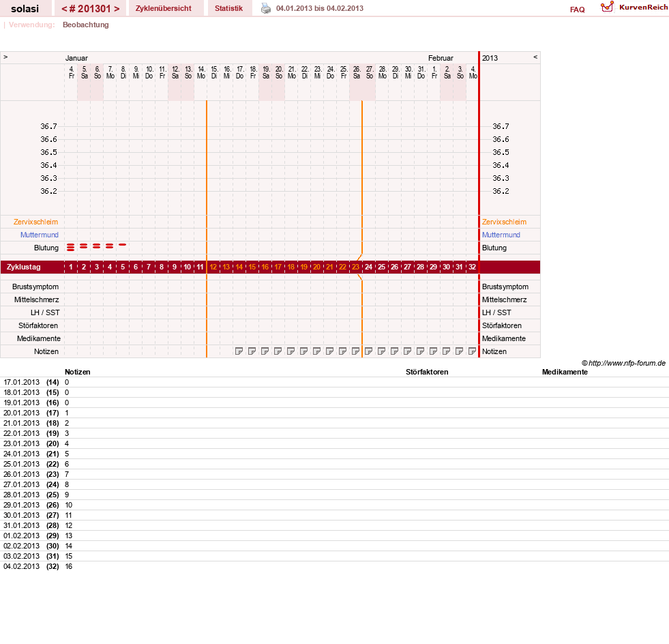Expand chart using top-left > arrow
669x644 pixels.
(x=5, y=57)
